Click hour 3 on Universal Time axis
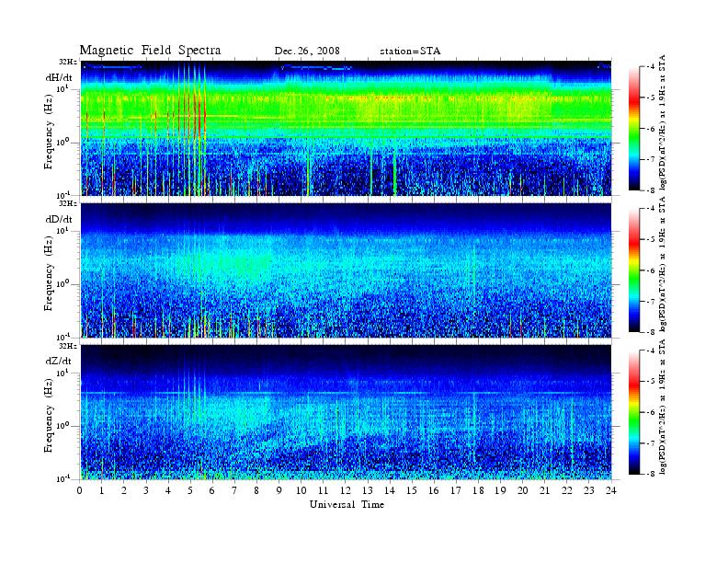Viewport: 728px width, 563px height. point(146,490)
